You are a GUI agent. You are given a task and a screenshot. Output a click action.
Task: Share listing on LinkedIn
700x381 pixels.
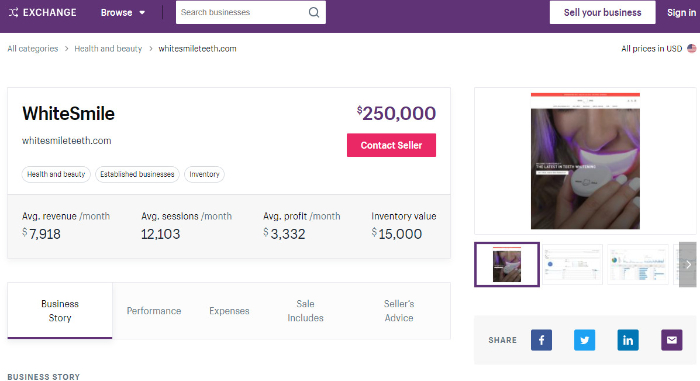pos(628,340)
